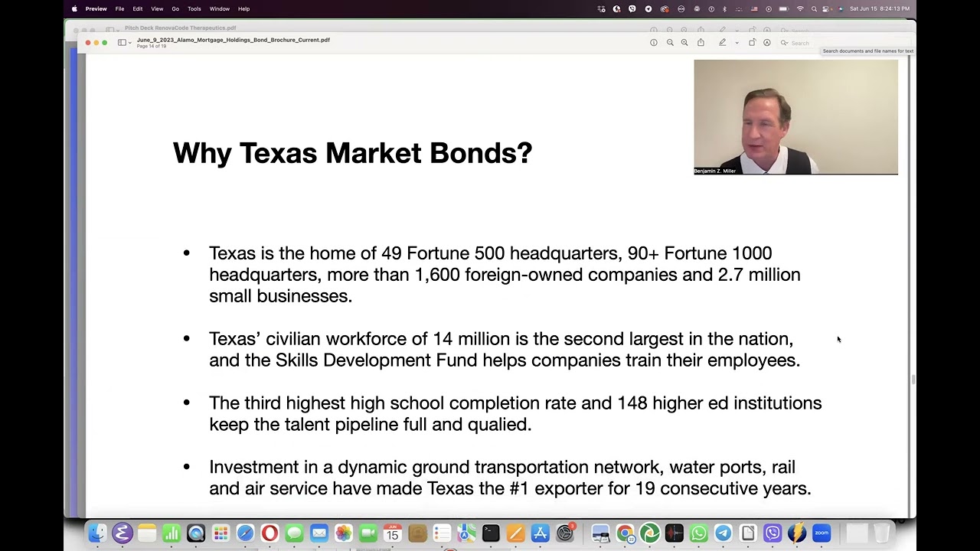This screenshot has width=980, height=551.
Task: Open Maps from the Dock
Action: point(466,533)
